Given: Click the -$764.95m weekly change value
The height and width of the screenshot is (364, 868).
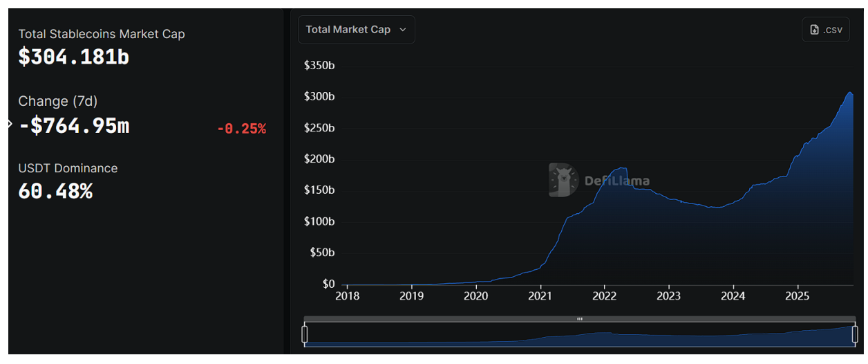Looking at the screenshot, I should (74, 126).
